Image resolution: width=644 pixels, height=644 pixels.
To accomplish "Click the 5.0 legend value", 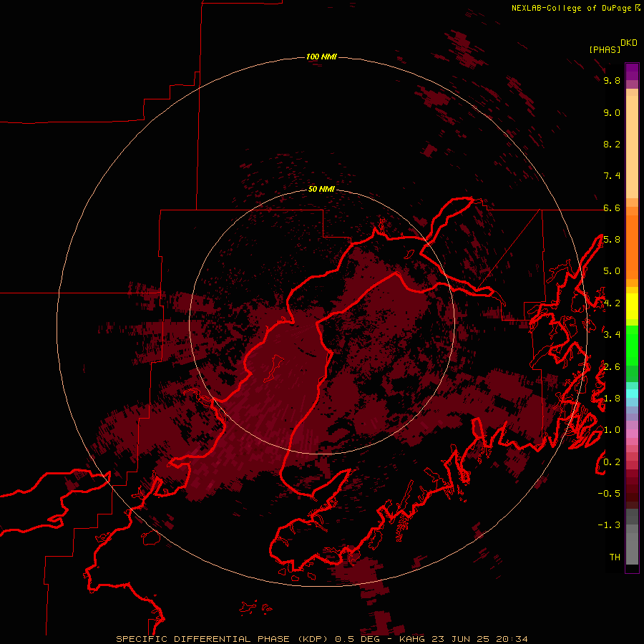I will point(612,271).
